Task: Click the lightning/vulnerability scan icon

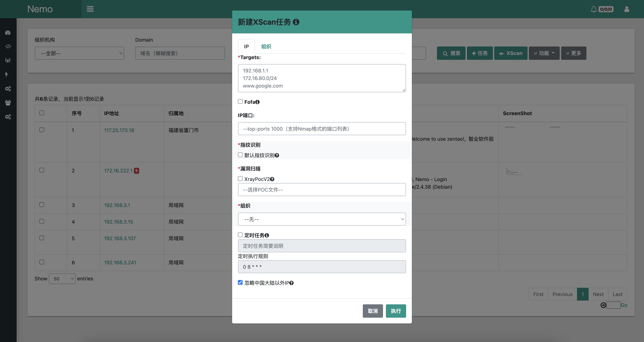Action: point(8,74)
